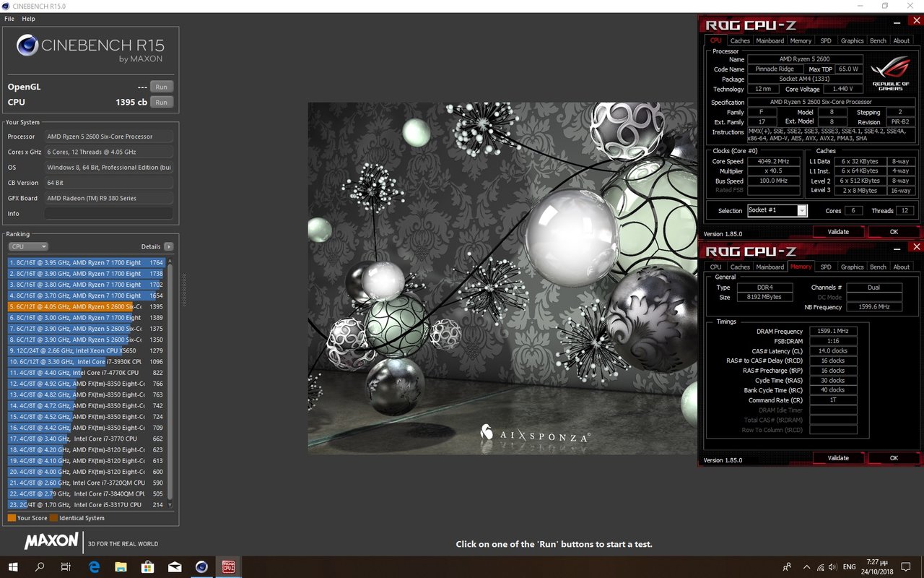Open the network icon in system tray

820,567
